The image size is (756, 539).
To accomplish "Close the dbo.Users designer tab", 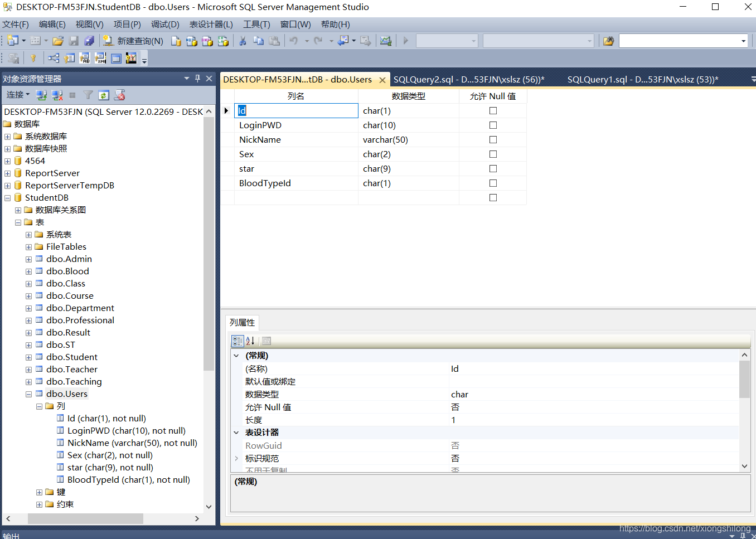I will click(x=382, y=80).
